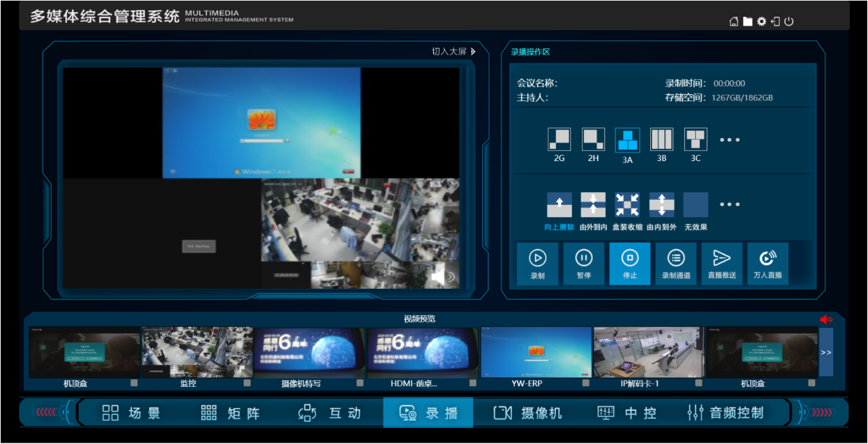Expand the preview list with >> button
Screen dimensions: 868x444
(x=825, y=352)
